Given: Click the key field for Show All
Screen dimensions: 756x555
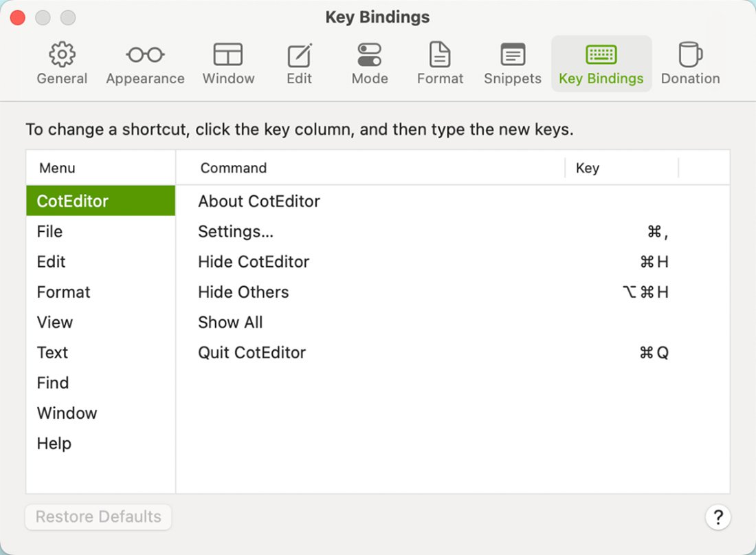Looking at the screenshot, I should tap(621, 323).
